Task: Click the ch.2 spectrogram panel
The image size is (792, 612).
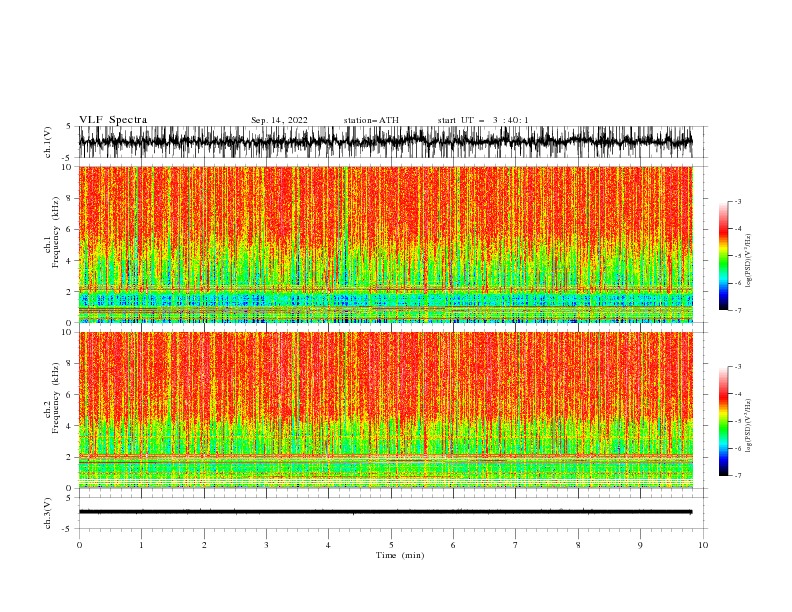Action: click(385, 410)
